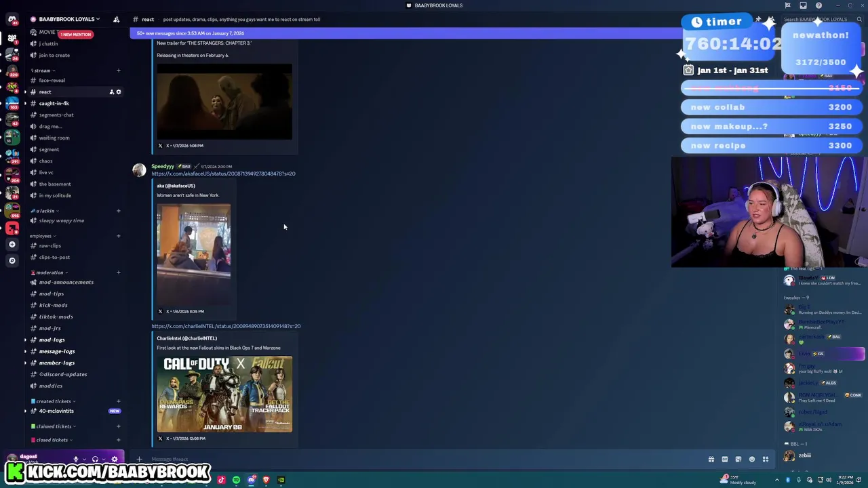Screen dimensions: 868x488
Task: Open the gift icon in message bar
Action: [711, 460]
